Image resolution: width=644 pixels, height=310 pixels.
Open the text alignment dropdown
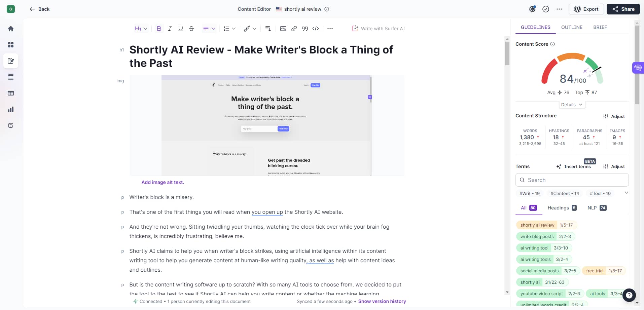coord(209,29)
